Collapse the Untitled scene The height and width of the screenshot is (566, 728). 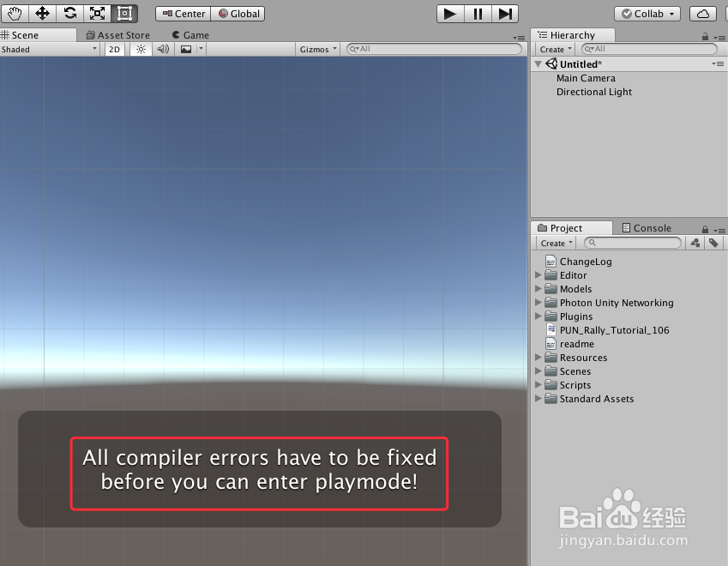538,64
